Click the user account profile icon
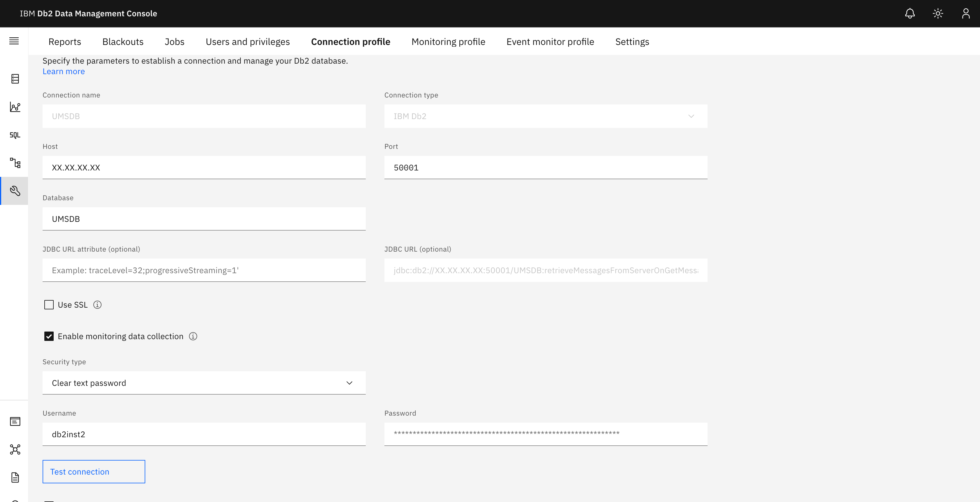 click(x=965, y=13)
